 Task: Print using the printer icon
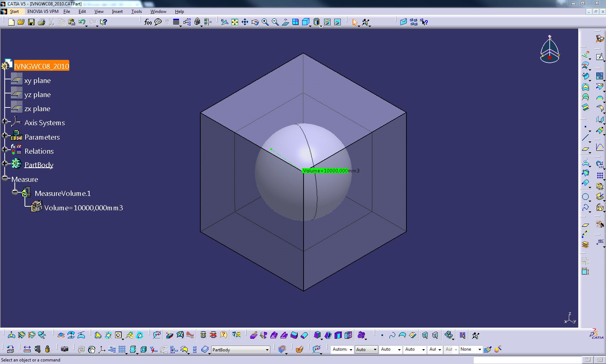tap(42, 22)
